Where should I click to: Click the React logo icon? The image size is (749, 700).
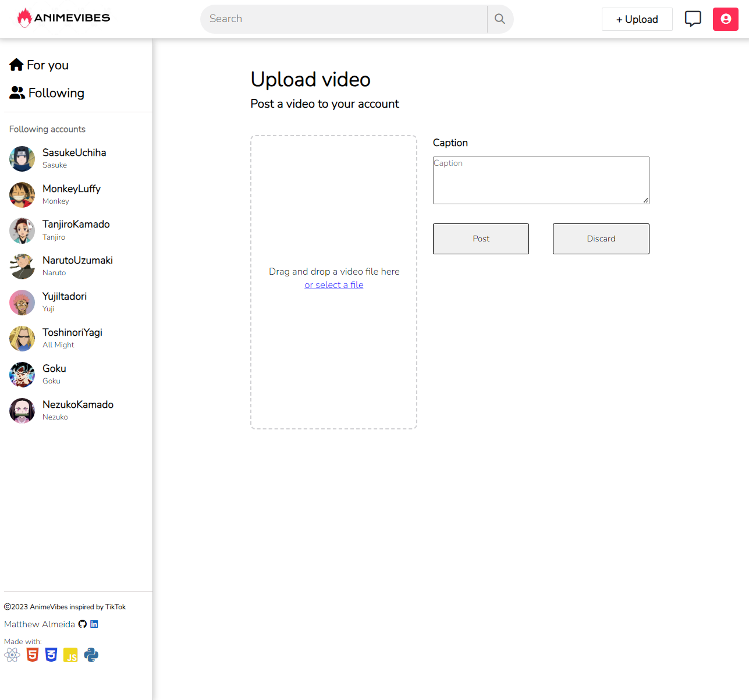[x=12, y=655]
